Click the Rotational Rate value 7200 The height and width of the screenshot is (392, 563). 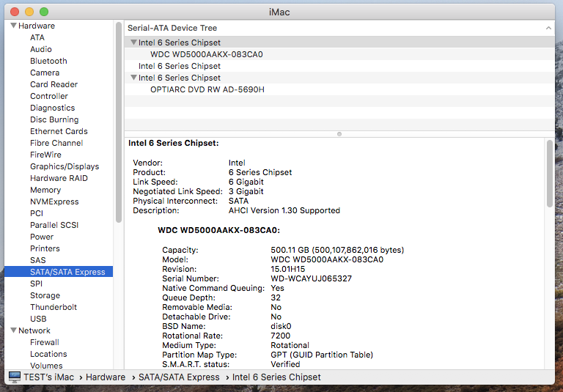click(x=281, y=336)
